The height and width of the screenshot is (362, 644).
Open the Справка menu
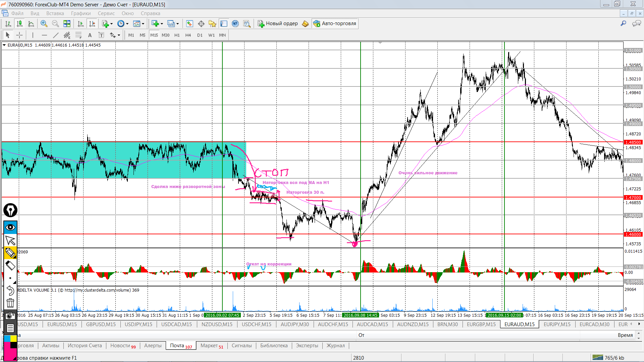tap(150, 13)
